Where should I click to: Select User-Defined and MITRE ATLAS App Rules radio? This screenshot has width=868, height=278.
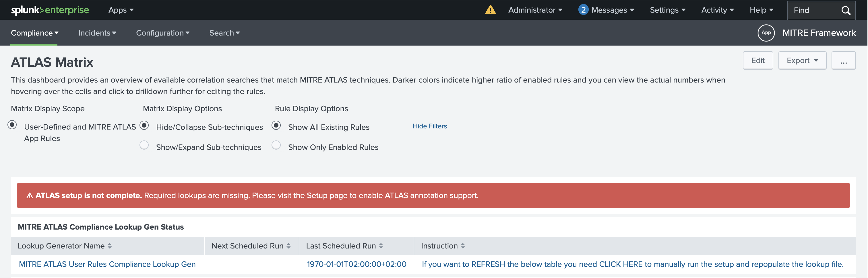tap(12, 125)
